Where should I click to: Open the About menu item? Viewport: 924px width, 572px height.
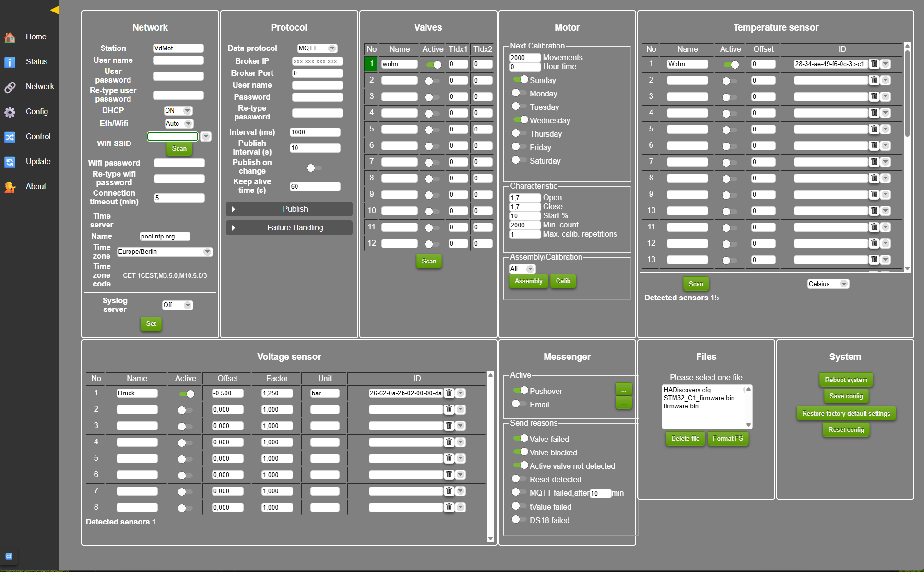[x=36, y=187]
